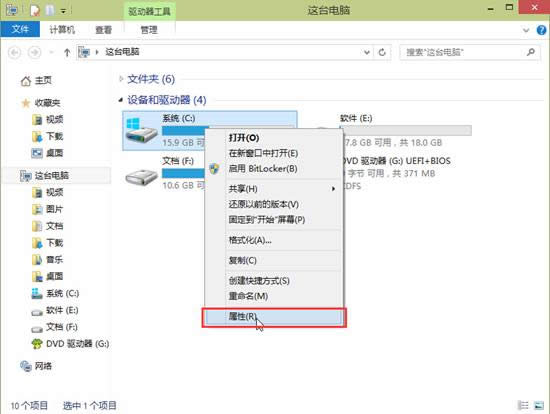Switch to details view in the status bar
The image size is (550, 414).
524,406
